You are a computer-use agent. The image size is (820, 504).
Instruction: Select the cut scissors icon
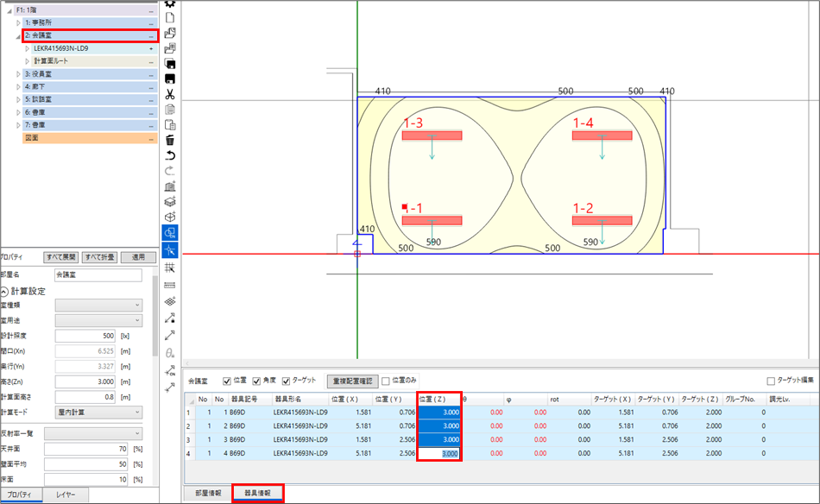pos(170,95)
